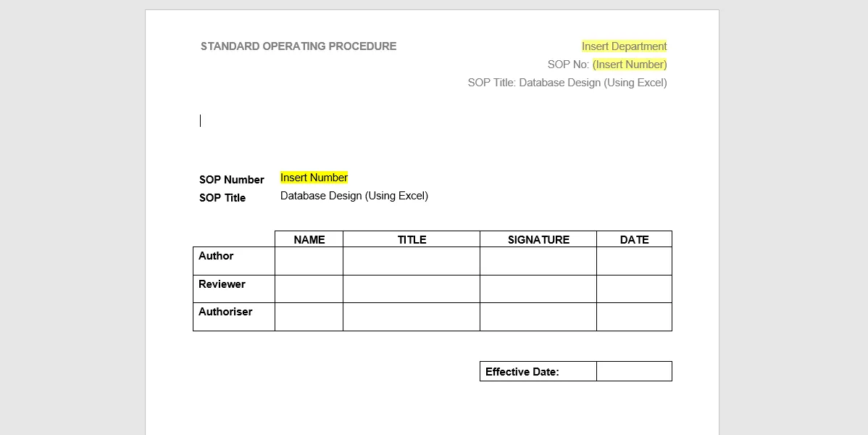Place cursor in Reviewer's Signature cell
868x435 pixels.
[x=538, y=289]
